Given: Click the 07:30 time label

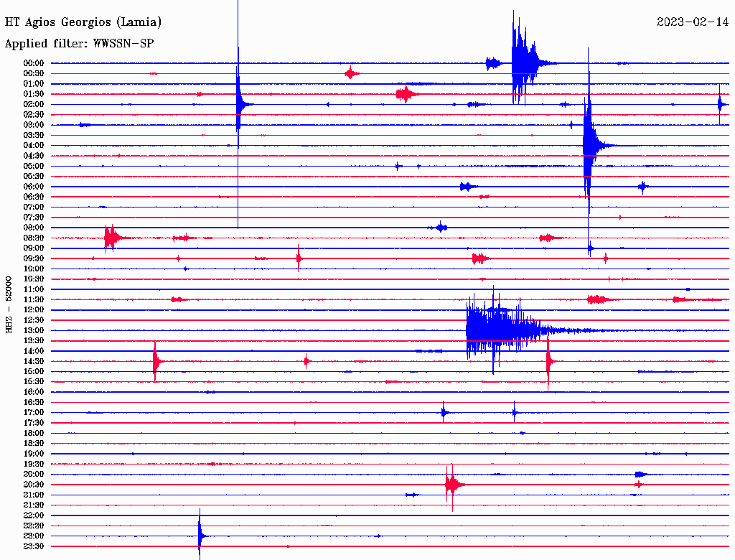Looking at the screenshot, I should 34,218.
